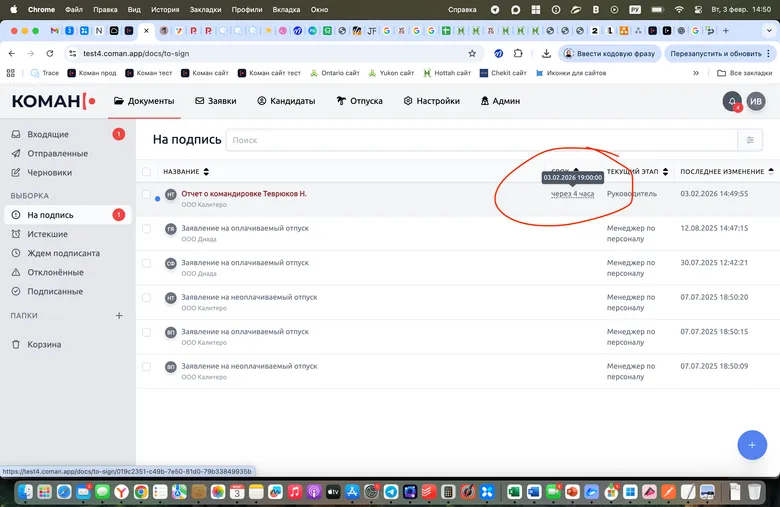Open the ИВ user avatar menu

click(757, 101)
